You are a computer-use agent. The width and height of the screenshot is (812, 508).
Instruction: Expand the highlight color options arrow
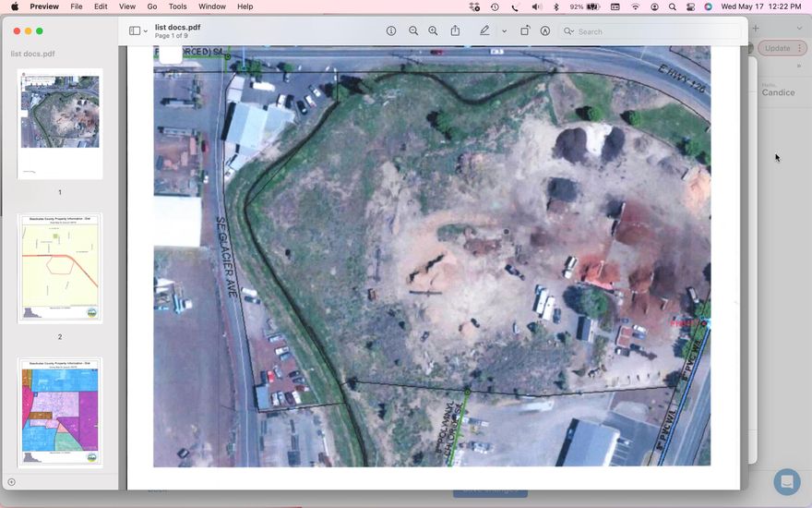click(x=504, y=31)
